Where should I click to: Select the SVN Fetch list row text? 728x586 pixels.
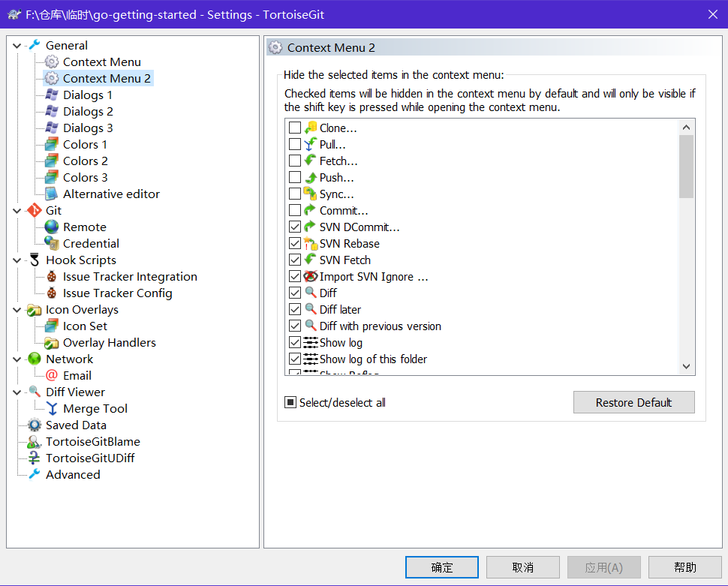(345, 260)
